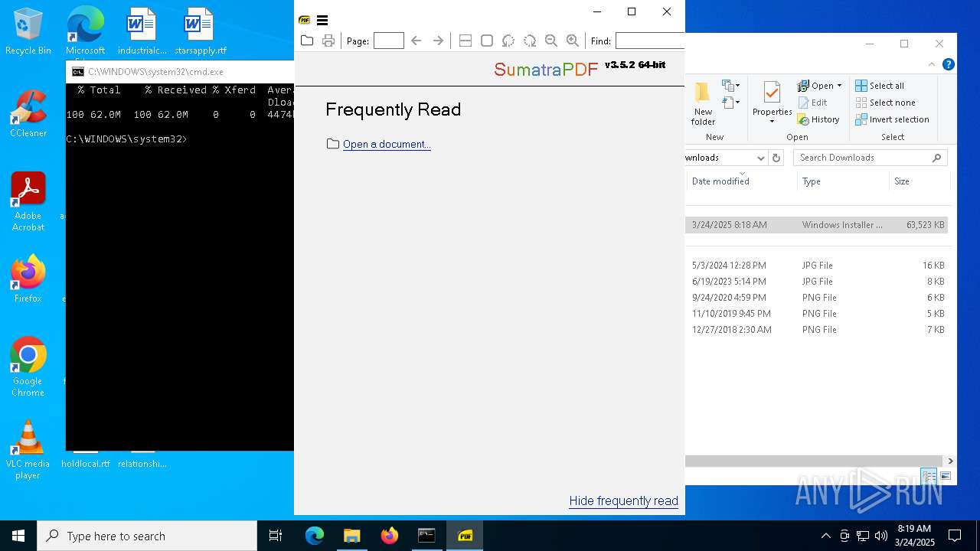Click the Find text field
980x551 pixels.
[x=650, y=41]
